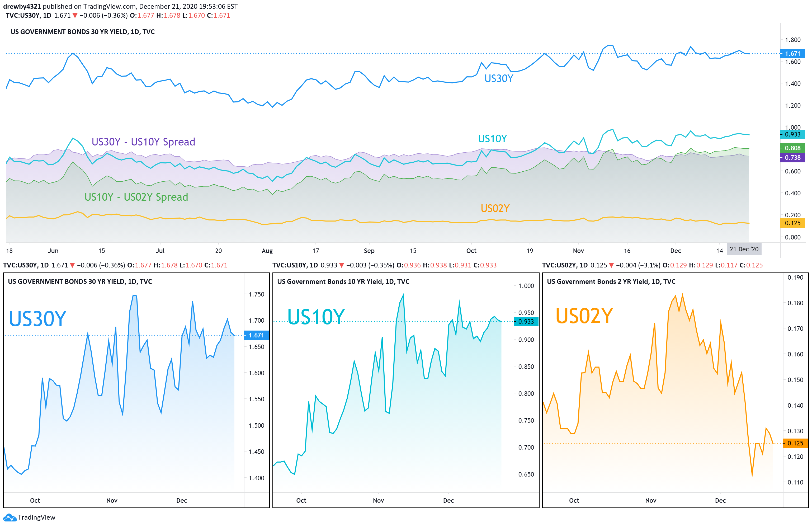Click the 1.000 tick on the 10 YR panel scale

click(x=526, y=286)
